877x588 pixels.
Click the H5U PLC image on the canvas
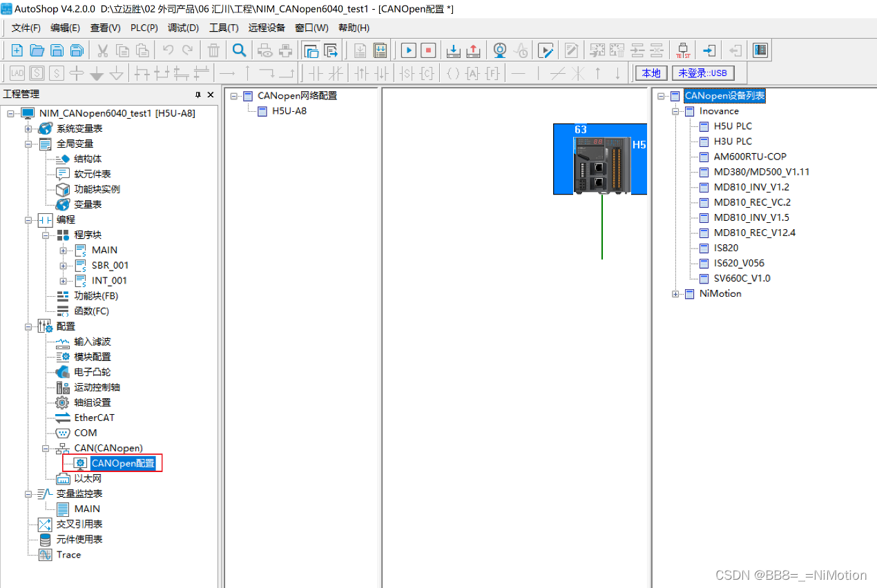pyautogui.click(x=602, y=164)
